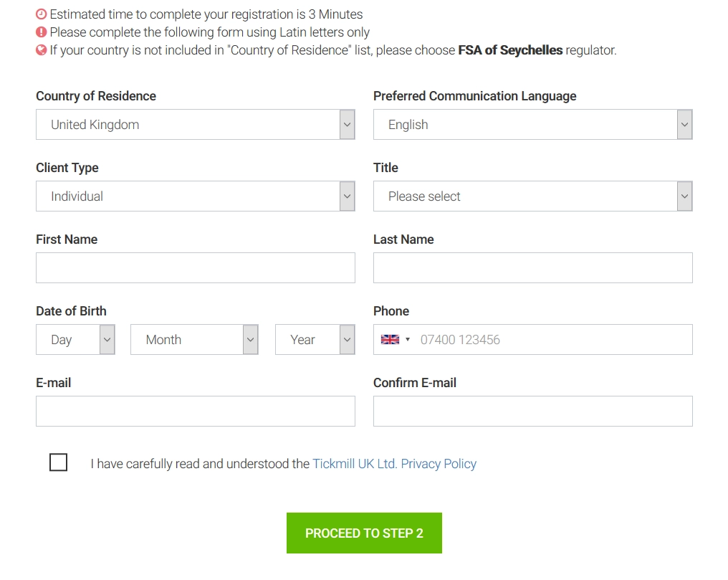Focus the E-mail input field
This screenshot has width=728, height=580.
pyautogui.click(x=195, y=411)
